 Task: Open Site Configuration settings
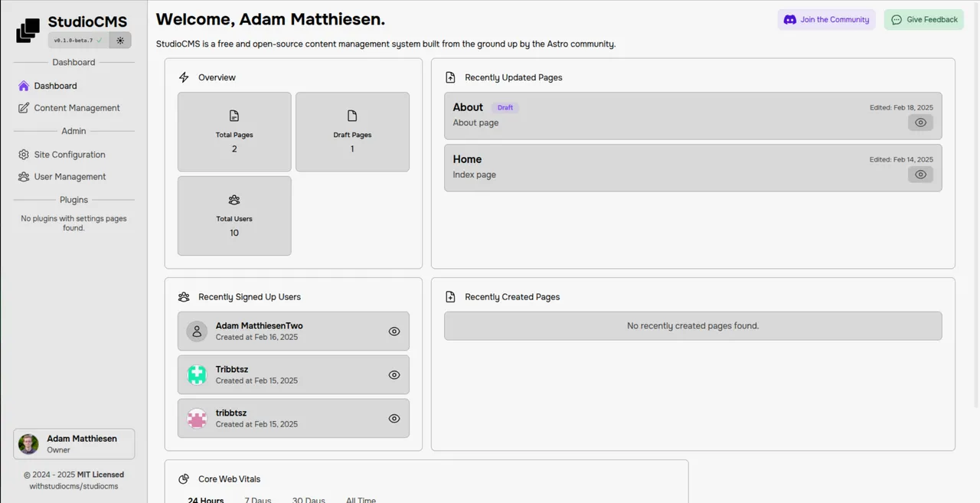69,155
